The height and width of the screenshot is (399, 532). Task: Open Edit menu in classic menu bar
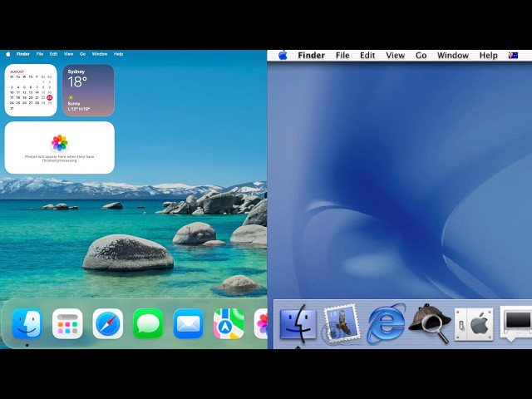[x=367, y=56]
